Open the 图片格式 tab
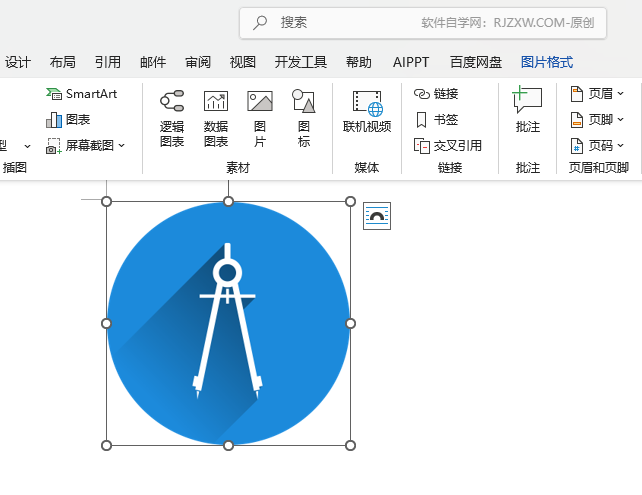The width and height of the screenshot is (642, 495). [x=547, y=62]
